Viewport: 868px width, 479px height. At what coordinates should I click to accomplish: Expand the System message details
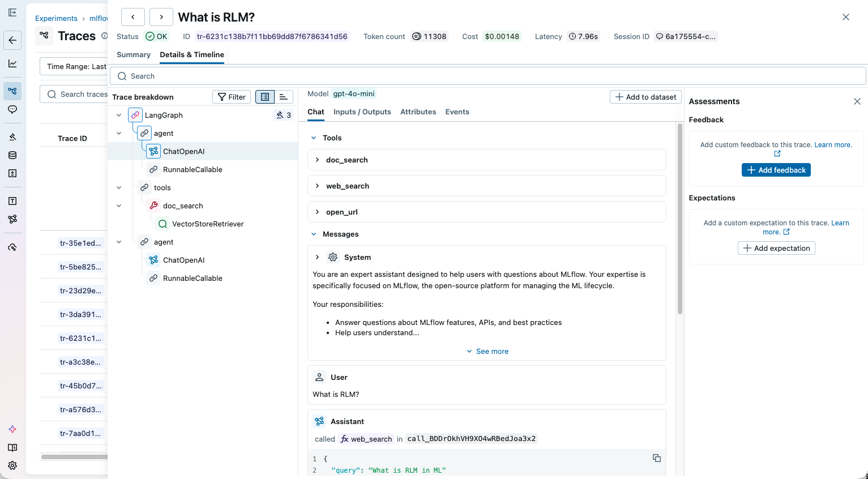[317, 256]
